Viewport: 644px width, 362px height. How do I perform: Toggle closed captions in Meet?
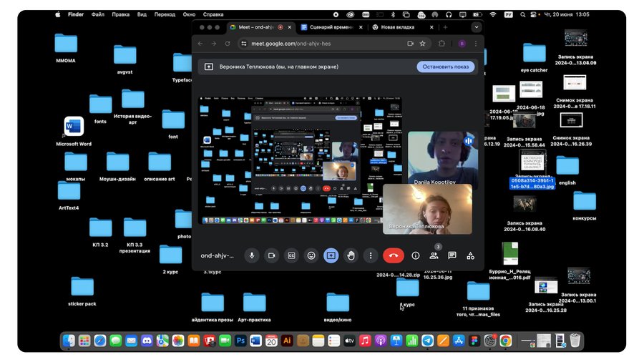coord(291,255)
